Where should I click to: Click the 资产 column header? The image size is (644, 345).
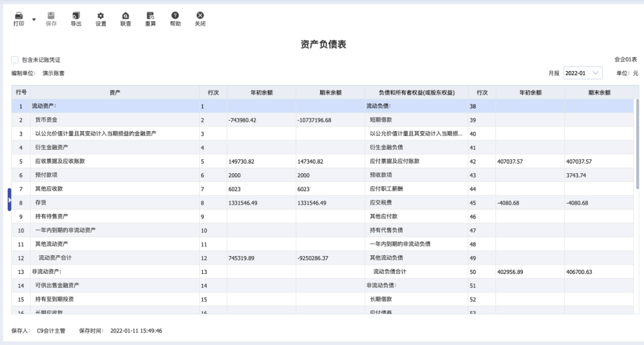(115, 93)
